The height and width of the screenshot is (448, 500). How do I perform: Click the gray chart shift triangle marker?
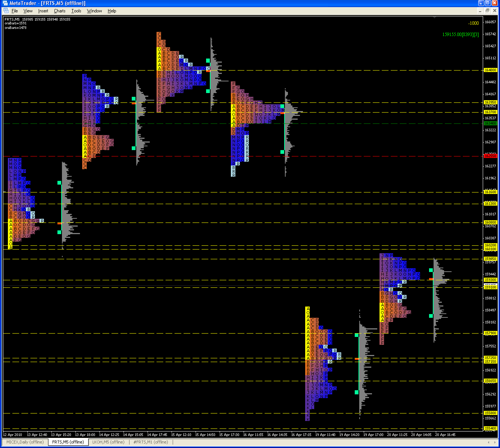[x=435, y=17]
